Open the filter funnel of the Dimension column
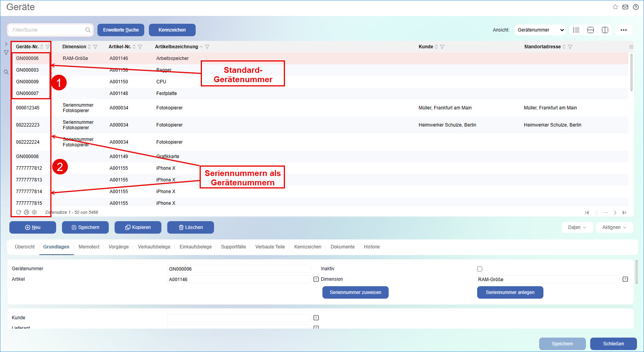This screenshot has width=644, height=352. coord(95,47)
